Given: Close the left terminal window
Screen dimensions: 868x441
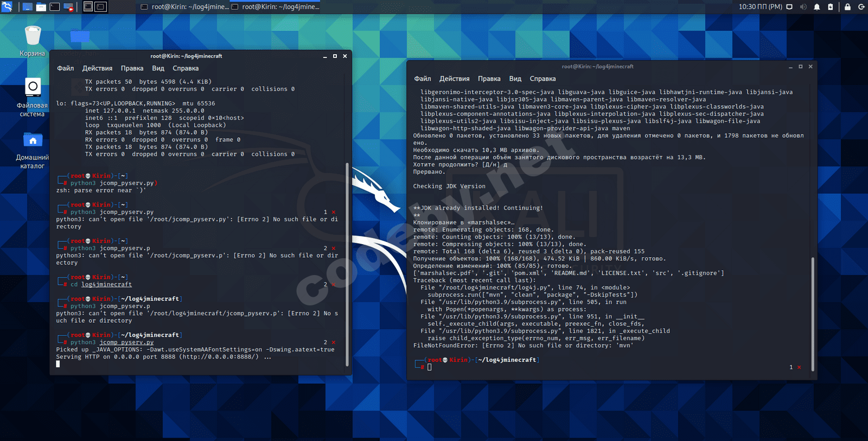Looking at the screenshot, I should tap(344, 56).
